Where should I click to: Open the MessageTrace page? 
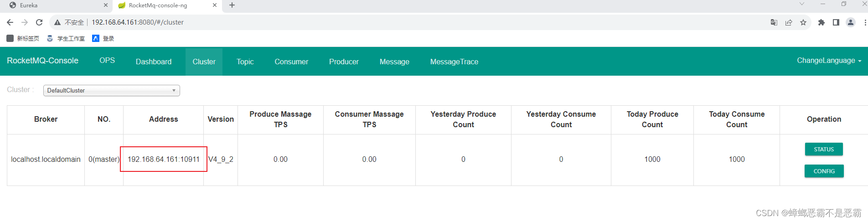tap(454, 62)
